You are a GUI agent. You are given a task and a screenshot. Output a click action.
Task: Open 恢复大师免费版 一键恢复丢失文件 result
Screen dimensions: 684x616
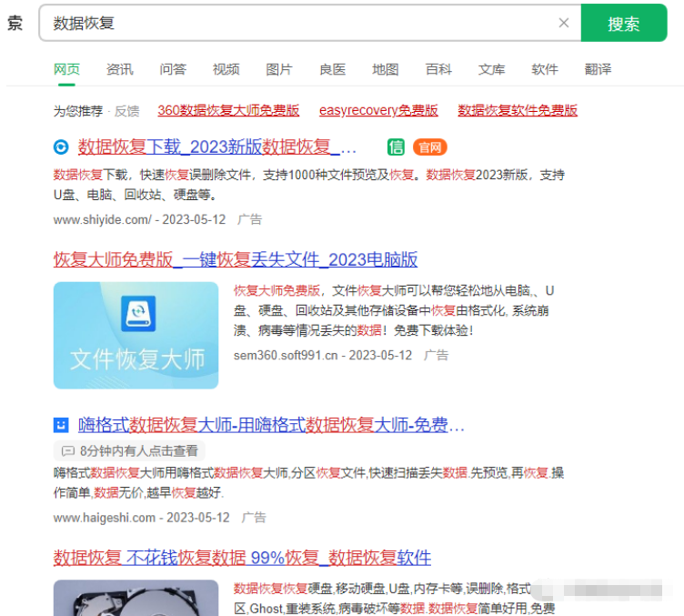[236, 259]
